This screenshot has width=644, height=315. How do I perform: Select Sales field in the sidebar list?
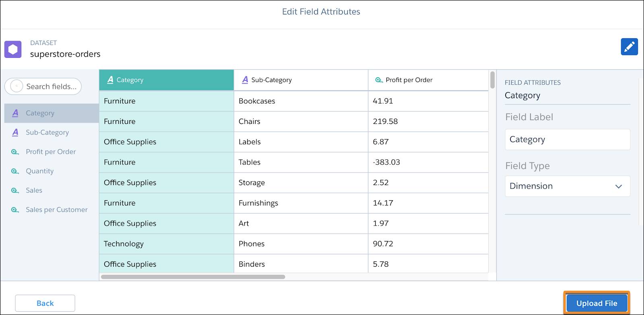click(x=52, y=190)
